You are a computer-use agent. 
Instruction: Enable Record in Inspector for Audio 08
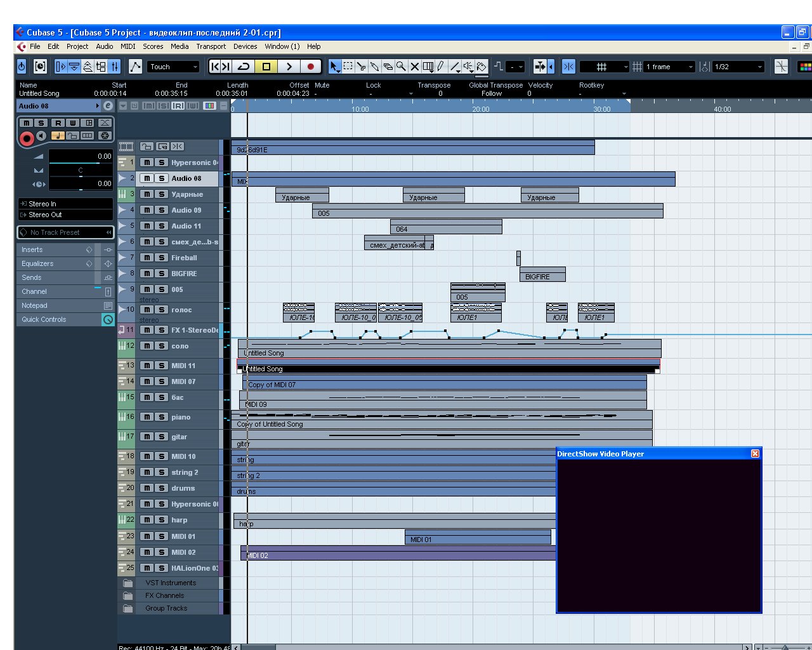pos(27,138)
